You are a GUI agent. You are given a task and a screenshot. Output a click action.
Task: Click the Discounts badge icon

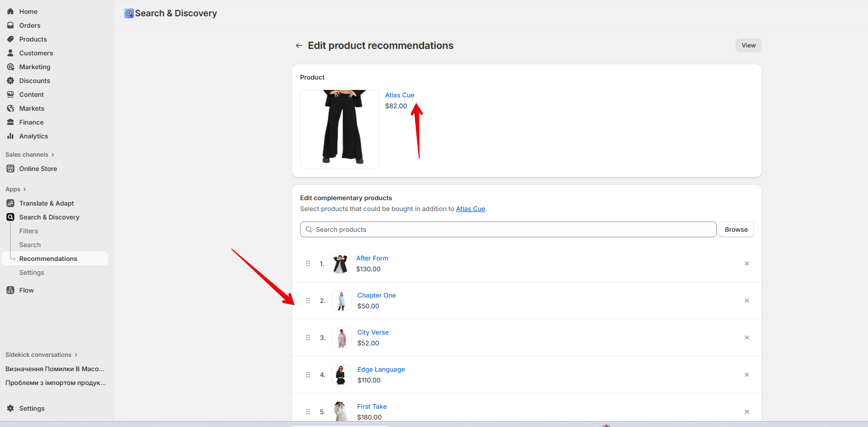tap(10, 81)
